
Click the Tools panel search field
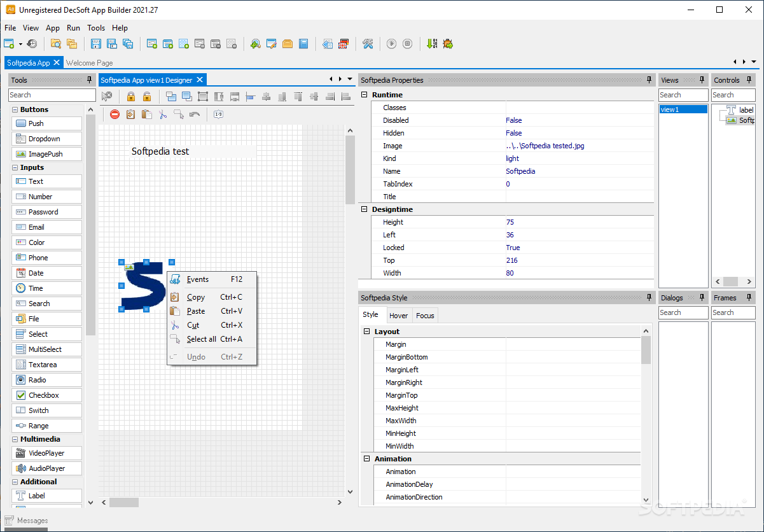coord(52,95)
